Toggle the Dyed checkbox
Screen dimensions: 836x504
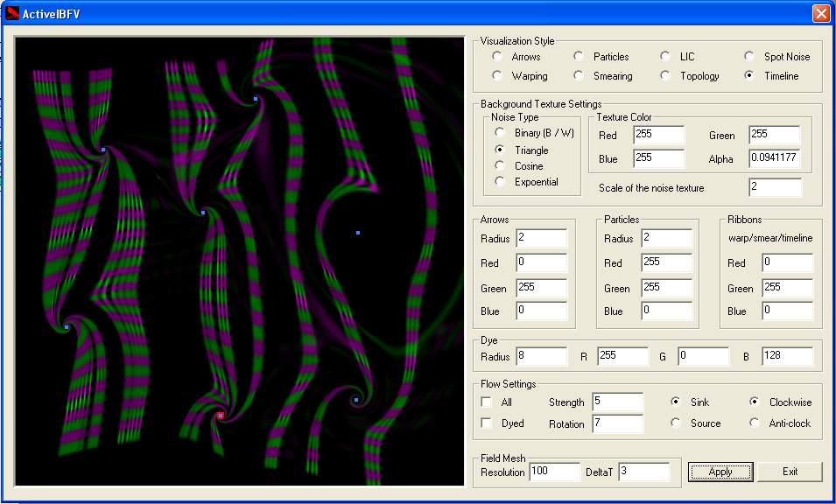(487, 423)
